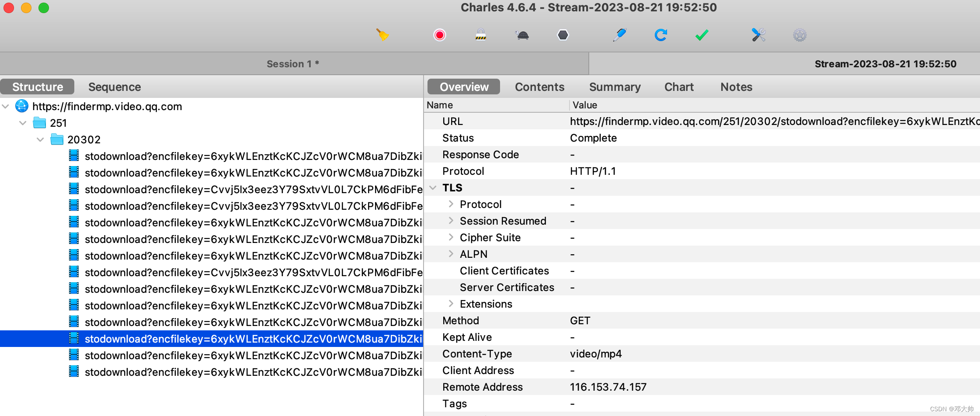This screenshot has width=980, height=416.
Task: Select the 20302 folder label
Action: pos(84,139)
